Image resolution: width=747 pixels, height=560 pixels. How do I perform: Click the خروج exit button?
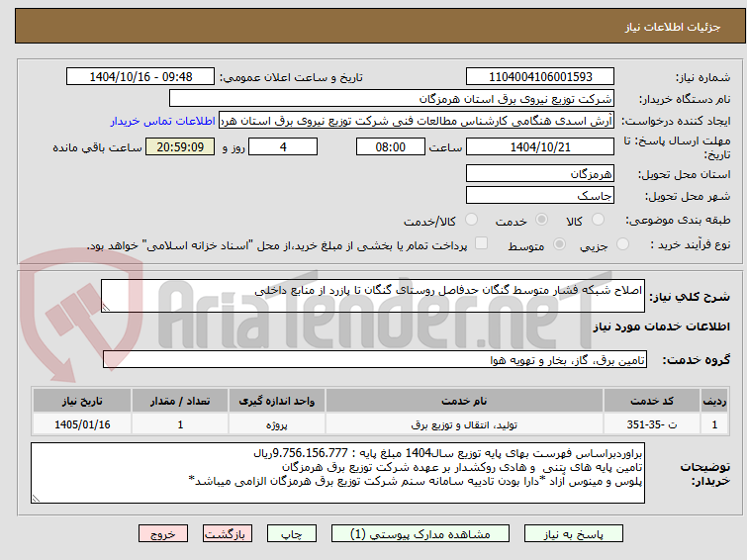point(163,534)
